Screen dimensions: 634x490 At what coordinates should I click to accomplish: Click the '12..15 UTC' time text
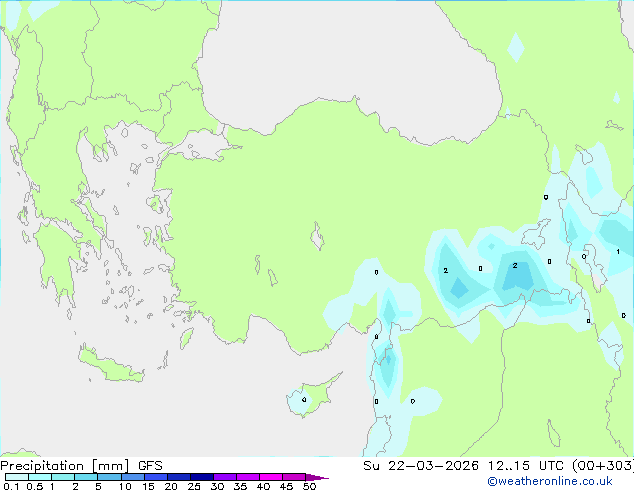pyautogui.click(x=525, y=466)
